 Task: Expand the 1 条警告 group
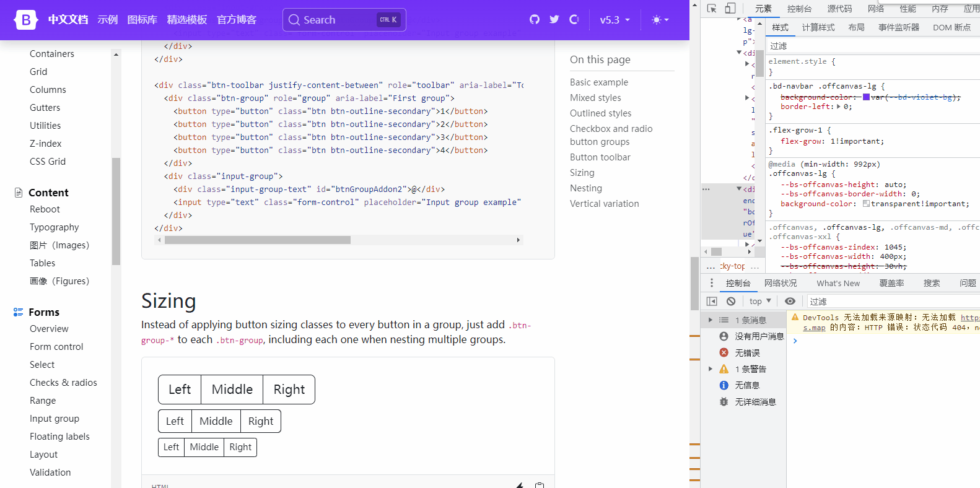(711, 369)
